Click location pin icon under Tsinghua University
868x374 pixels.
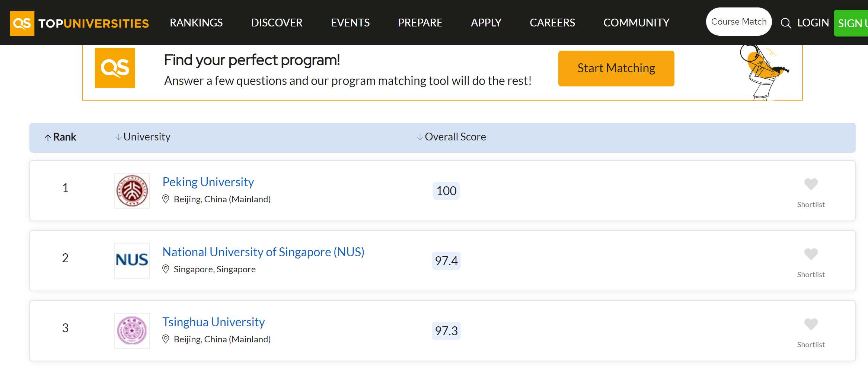pos(166,339)
